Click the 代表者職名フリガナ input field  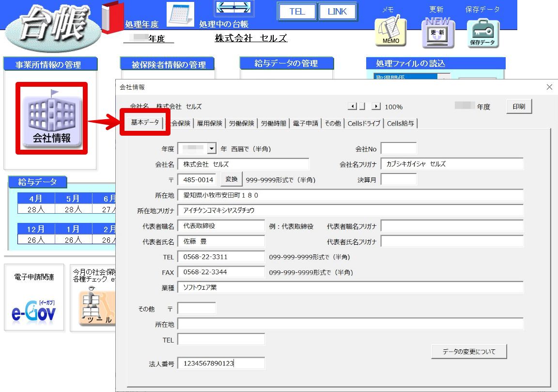tap(452, 226)
